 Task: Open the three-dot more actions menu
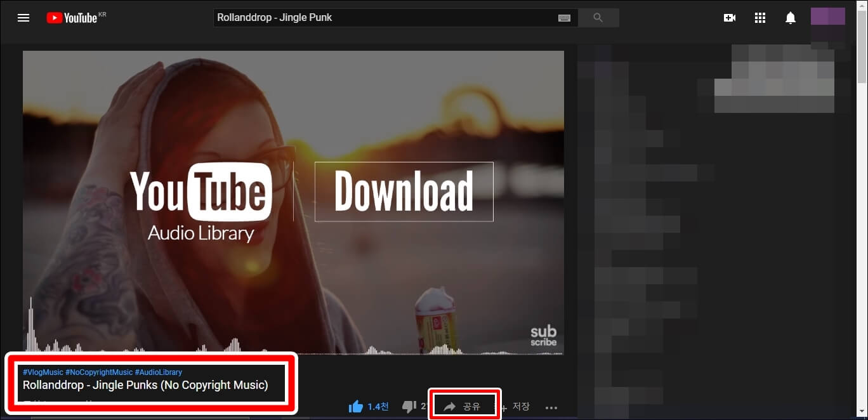point(551,407)
